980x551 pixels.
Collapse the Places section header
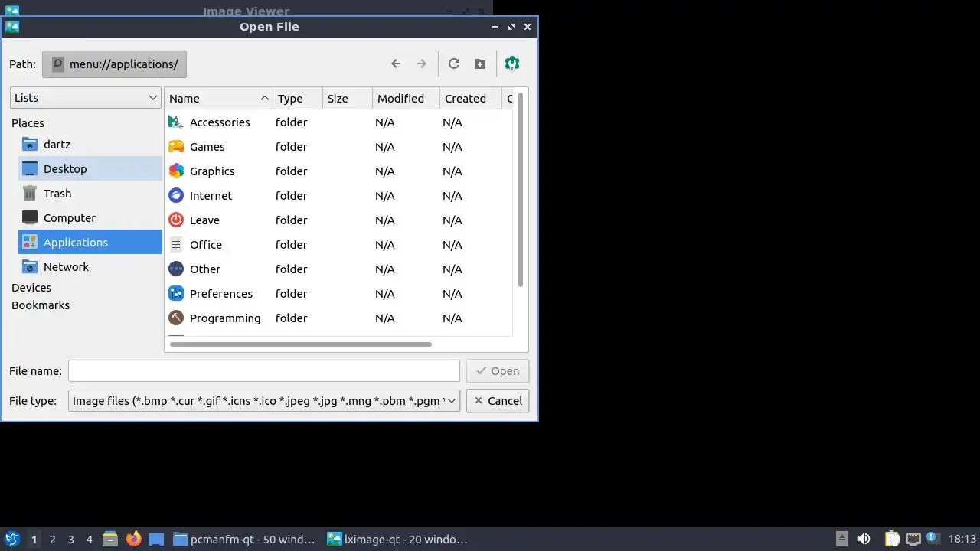[x=28, y=122]
